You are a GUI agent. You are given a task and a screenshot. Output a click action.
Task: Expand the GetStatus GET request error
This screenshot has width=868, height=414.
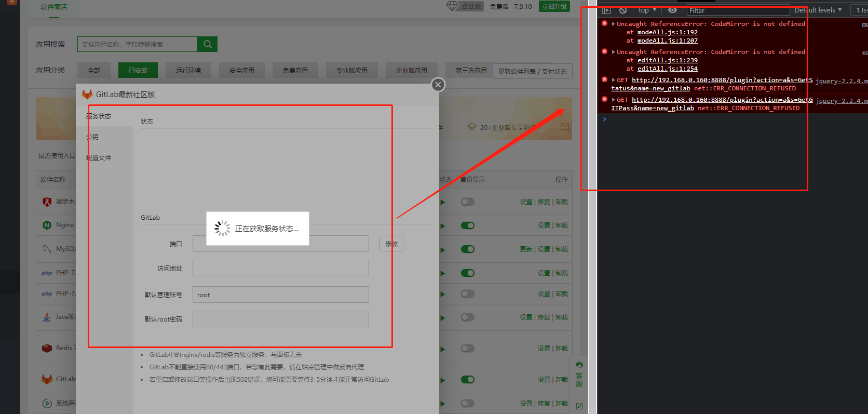pyautogui.click(x=614, y=80)
